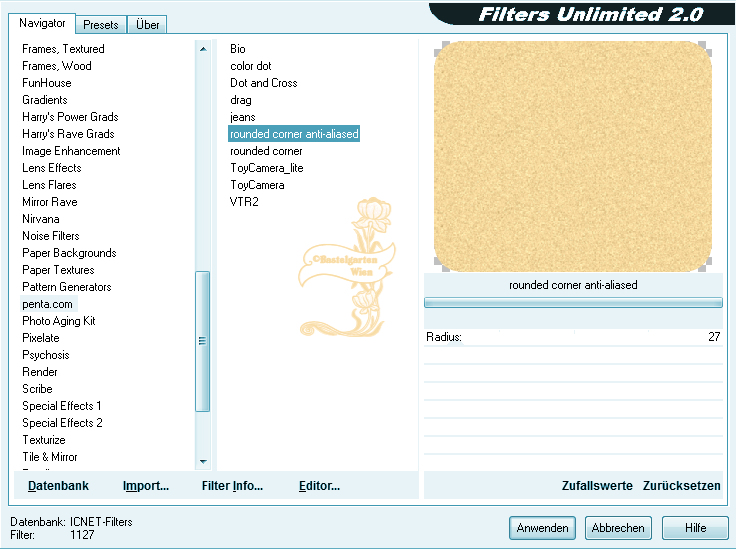Choose the color dot filter
The height and width of the screenshot is (549, 736).
251,66
